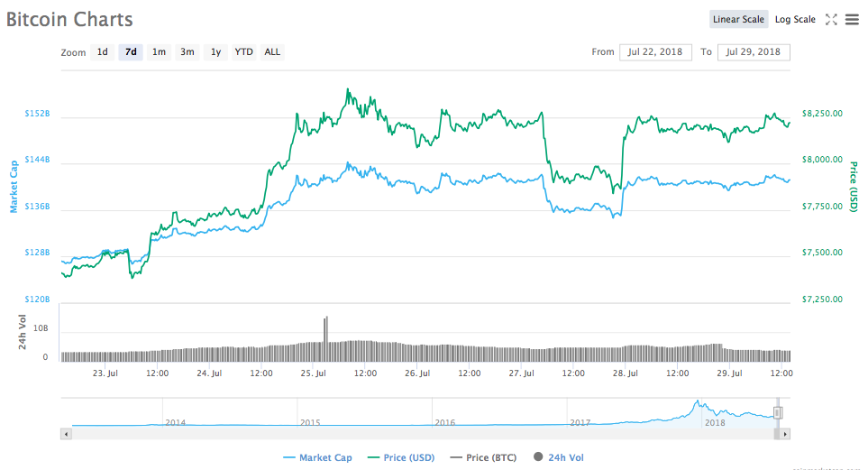The width and height of the screenshot is (868, 470).
Task: Click the $120B market cap axis label
Action: [x=37, y=300]
